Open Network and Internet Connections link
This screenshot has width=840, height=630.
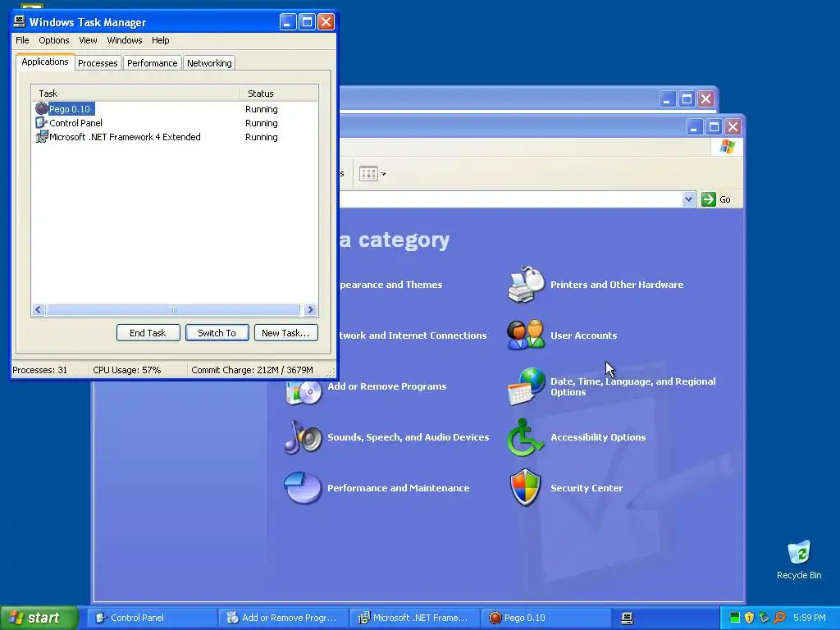click(413, 336)
